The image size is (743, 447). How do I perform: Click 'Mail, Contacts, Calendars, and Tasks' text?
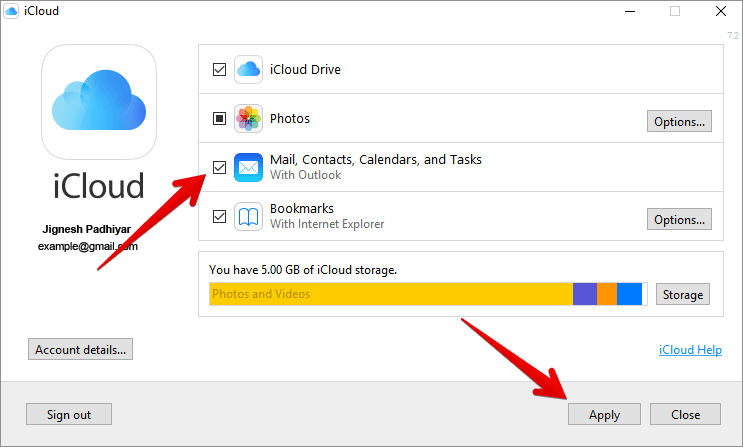pos(376,160)
